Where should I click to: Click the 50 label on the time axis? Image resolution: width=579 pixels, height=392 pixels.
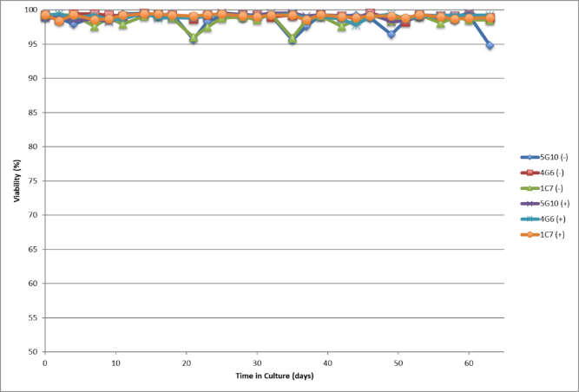[398, 363]
